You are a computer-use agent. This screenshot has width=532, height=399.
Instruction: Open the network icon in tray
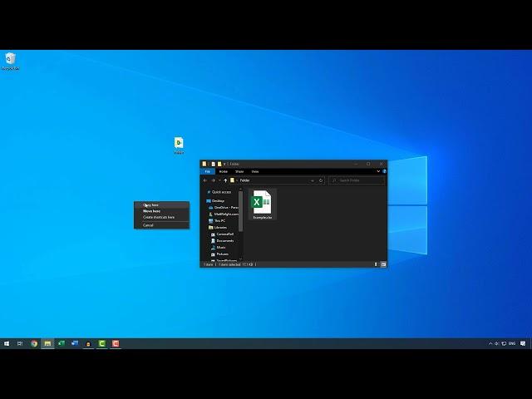504,343
